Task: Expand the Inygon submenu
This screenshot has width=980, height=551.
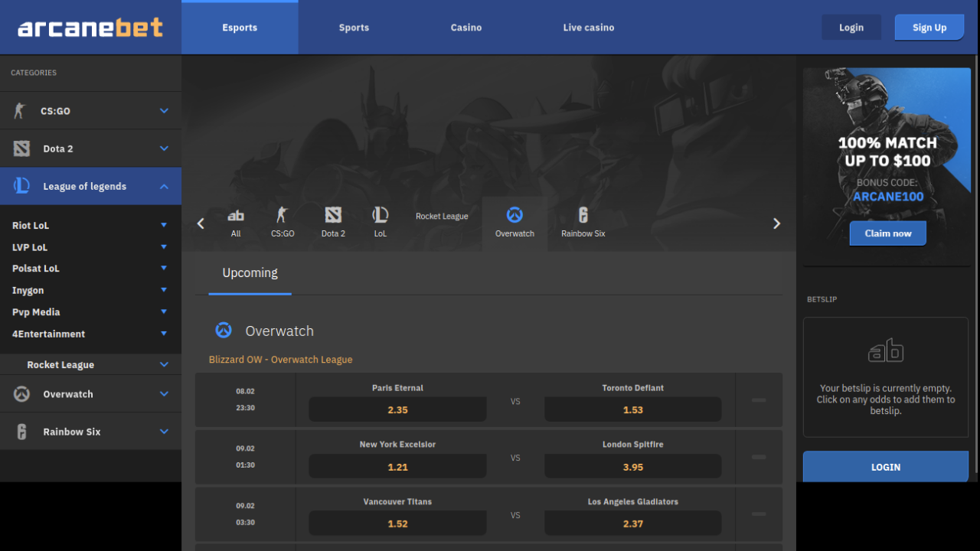Action: [x=164, y=290]
